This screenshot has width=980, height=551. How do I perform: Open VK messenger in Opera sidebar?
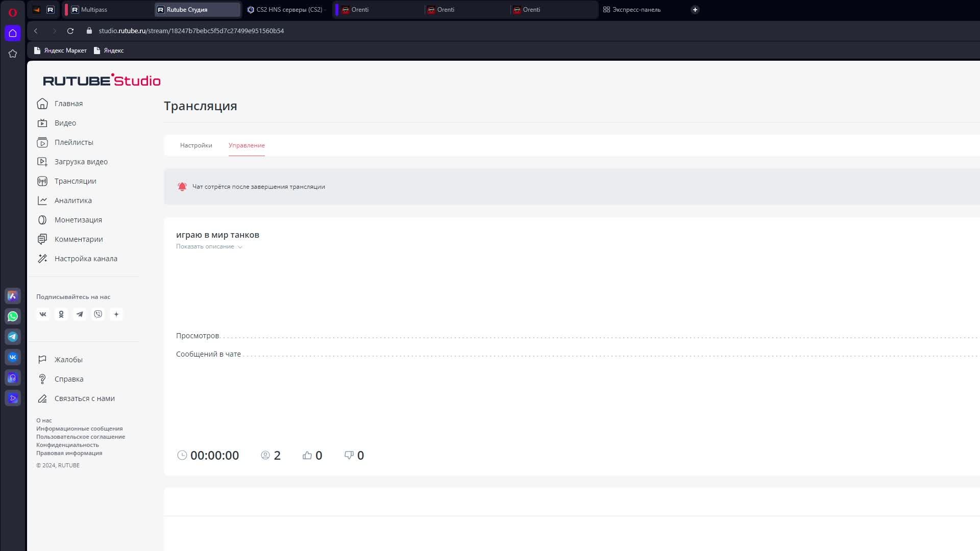tap(13, 357)
